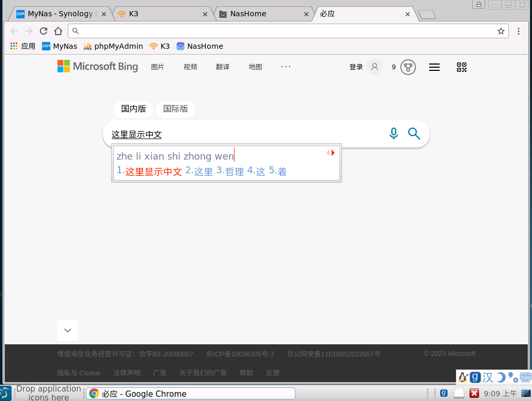Screen dimensions: 532x401
Task: Open the three-dots more menu in Bing nav
Action: 285,67
